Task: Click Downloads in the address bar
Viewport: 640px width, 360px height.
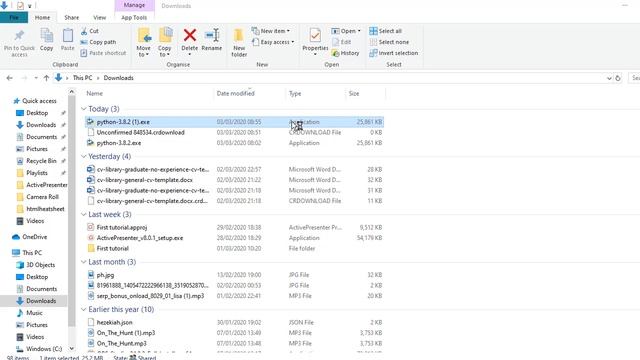Action: (x=118, y=78)
